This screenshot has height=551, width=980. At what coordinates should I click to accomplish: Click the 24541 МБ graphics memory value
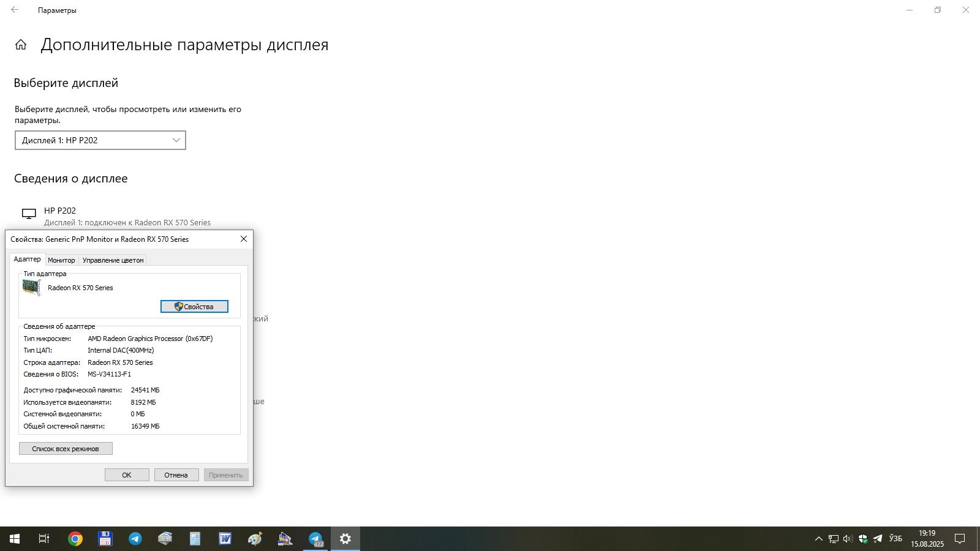(145, 390)
